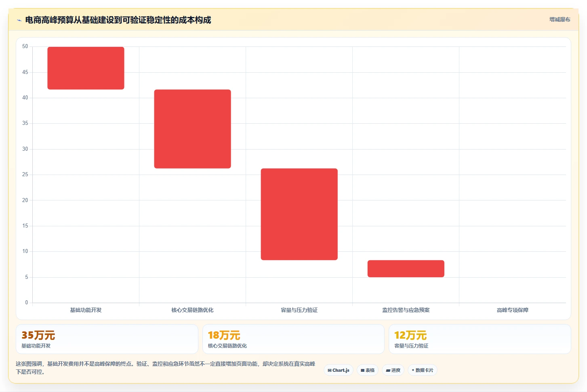Screen dimensions: 587x392
Task: Select the 表格 tag chip
Action: point(368,370)
